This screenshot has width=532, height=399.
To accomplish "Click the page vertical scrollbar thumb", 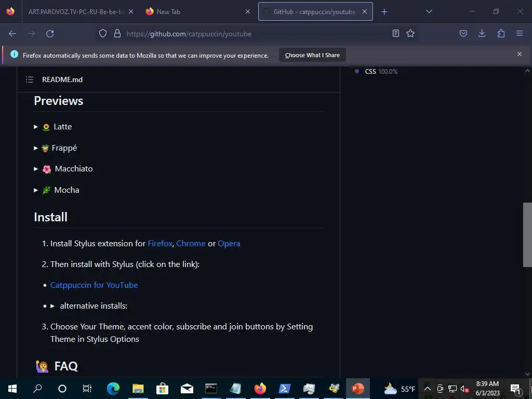I will [x=527, y=235].
